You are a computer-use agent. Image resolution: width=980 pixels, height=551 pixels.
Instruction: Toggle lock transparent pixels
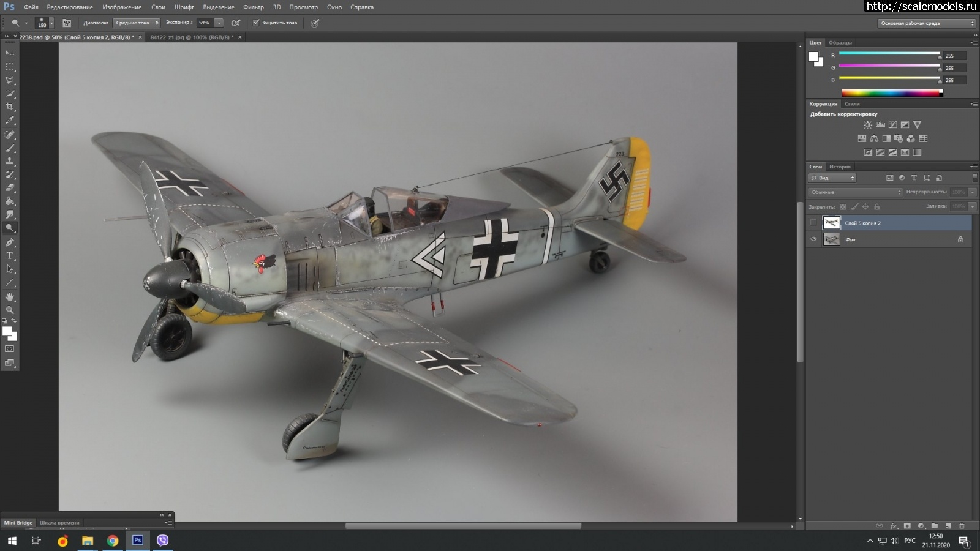pyautogui.click(x=843, y=207)
